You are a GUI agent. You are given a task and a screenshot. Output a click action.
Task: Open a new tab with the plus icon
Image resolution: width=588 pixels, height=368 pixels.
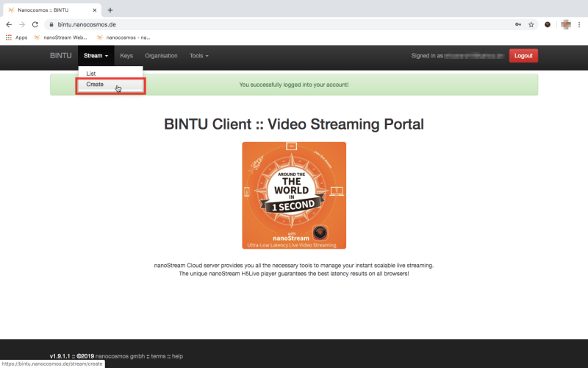click(110, 10)
